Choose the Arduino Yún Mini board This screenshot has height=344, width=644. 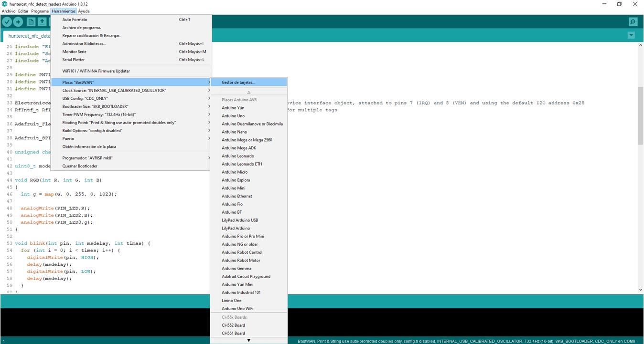tap(249, 284)
